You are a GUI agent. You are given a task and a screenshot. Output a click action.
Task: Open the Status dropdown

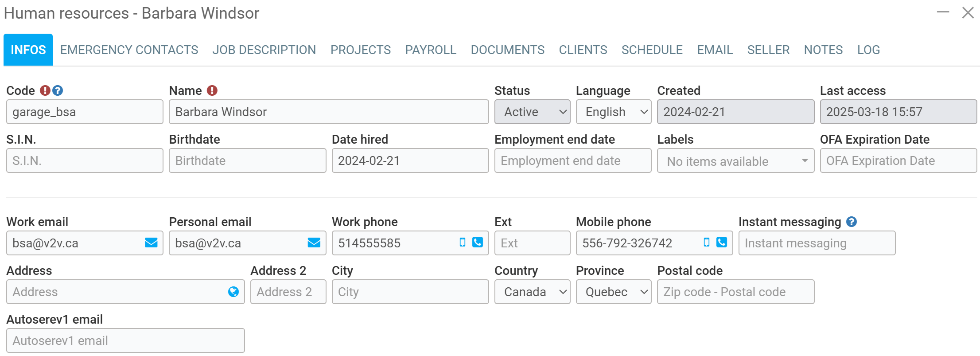point(532,112)
